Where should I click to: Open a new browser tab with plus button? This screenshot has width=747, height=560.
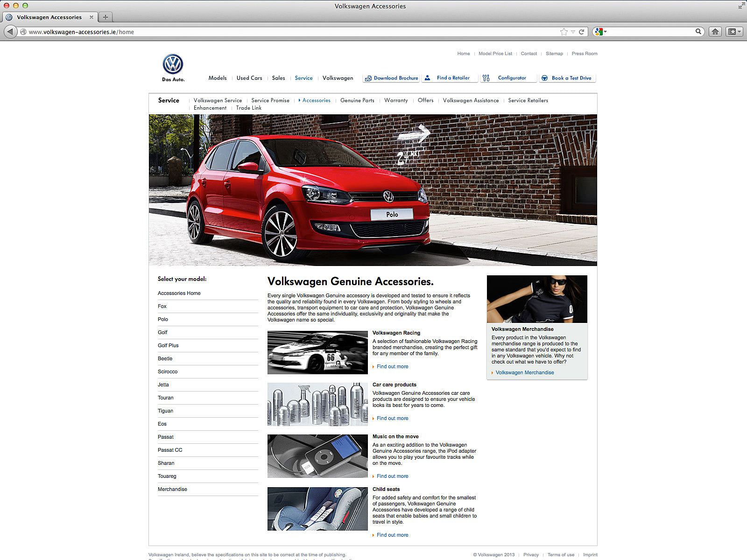(106, 17)
